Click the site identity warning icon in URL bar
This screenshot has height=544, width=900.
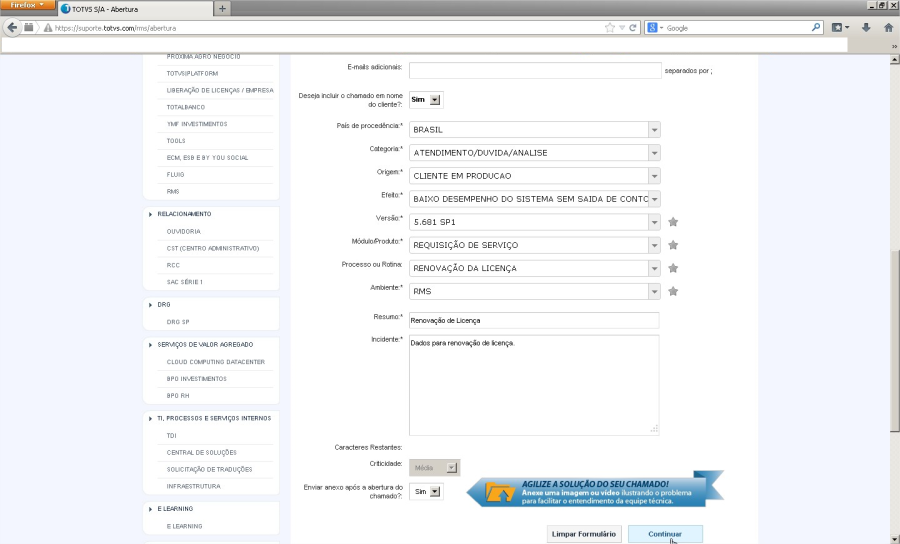[48, 28]
